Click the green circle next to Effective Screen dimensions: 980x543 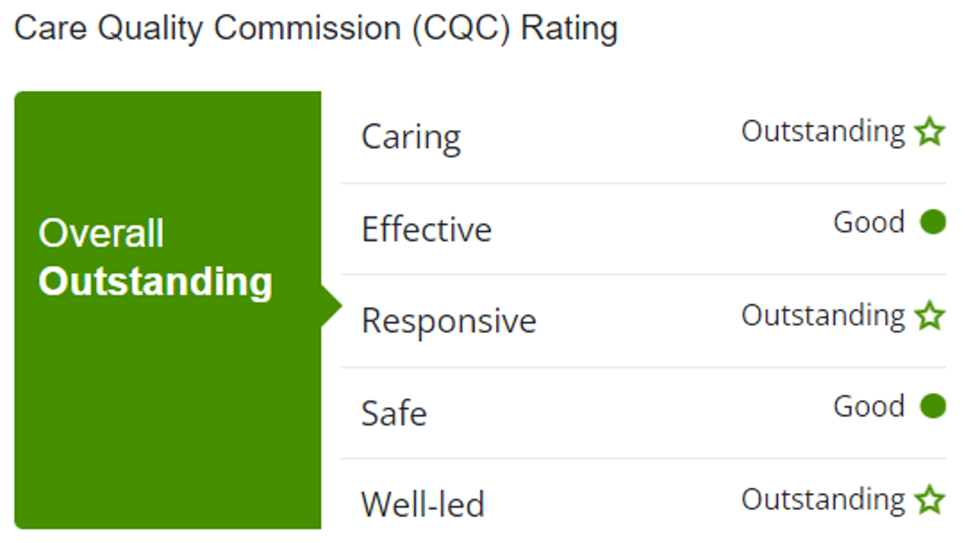pyautogui.click(x=933, y=222)
